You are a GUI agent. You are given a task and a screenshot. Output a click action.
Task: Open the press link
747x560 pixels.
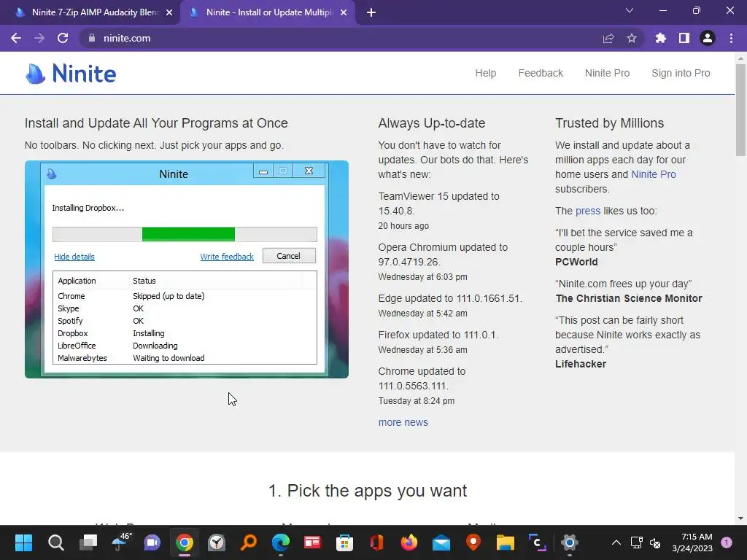click(587, 211)
